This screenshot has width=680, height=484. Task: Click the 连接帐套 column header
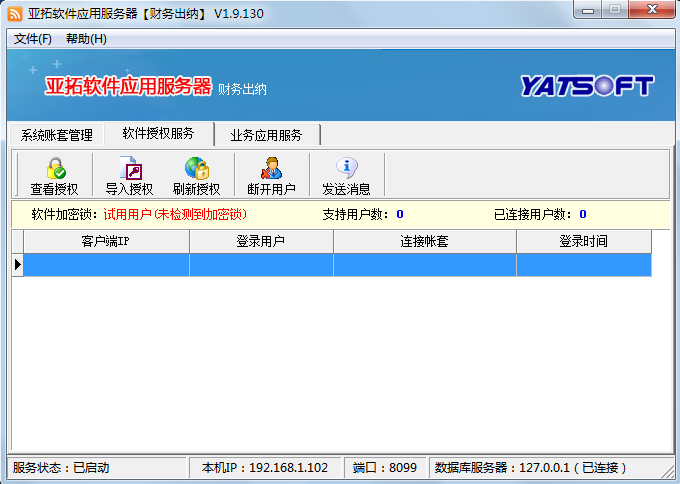tap(424, 241)
